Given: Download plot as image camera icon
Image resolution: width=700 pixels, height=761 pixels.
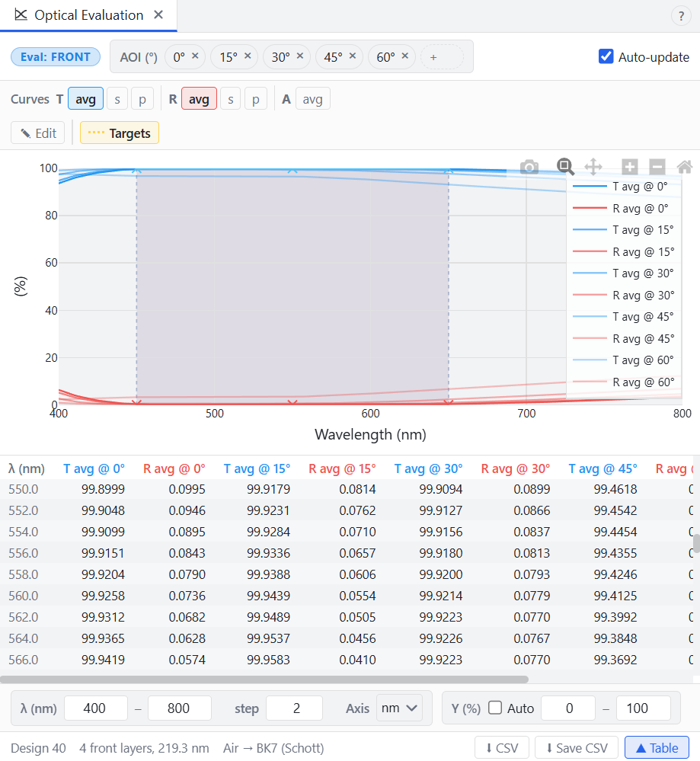Looking at the screenshot, I should 529,168.
